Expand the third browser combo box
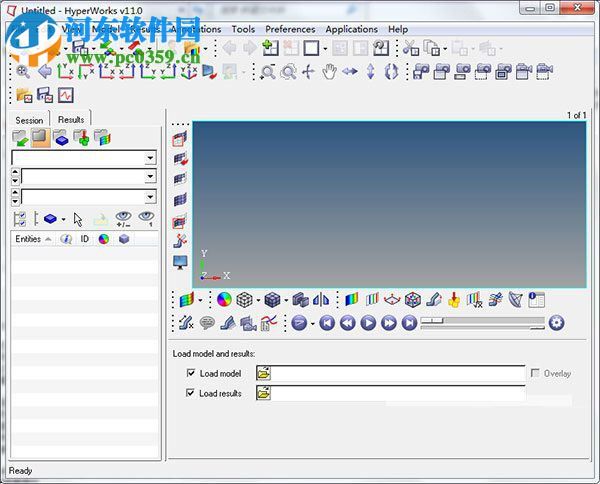The height and width of the screenshot is (484, 600). pos(150,197)
